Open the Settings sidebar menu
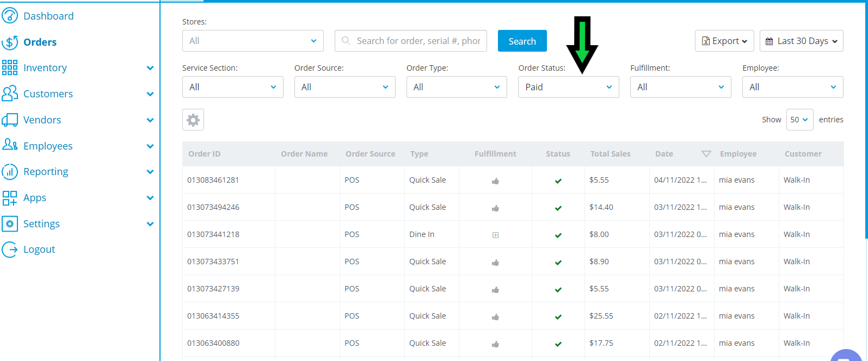Viewport: 868px width, 361px height. point(41,223)
